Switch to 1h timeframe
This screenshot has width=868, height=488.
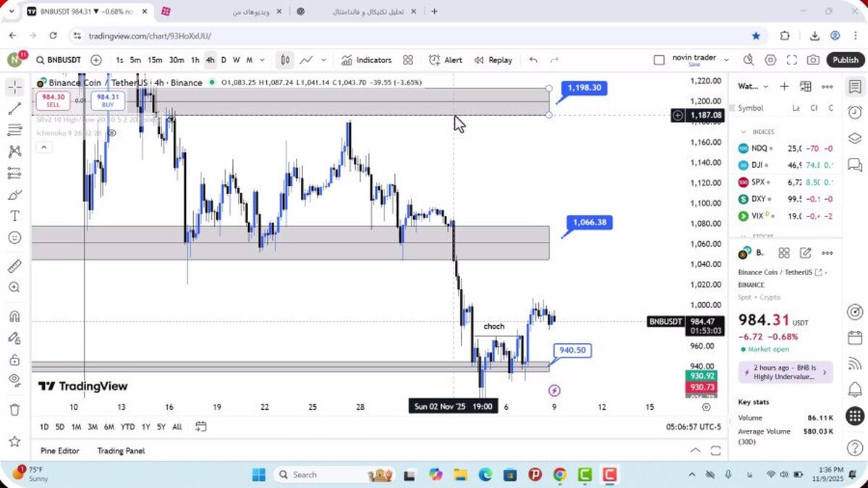click(x=195, y=60)
